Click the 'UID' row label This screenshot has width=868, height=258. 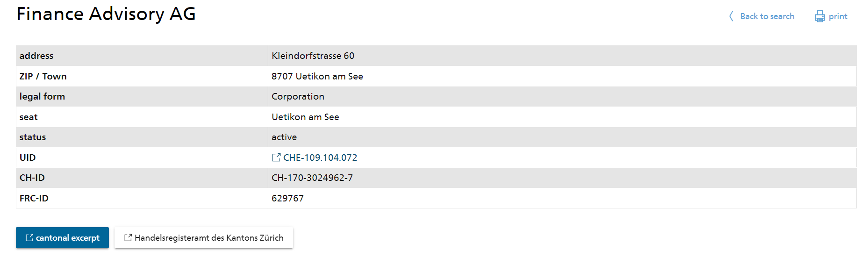point(28,158)
